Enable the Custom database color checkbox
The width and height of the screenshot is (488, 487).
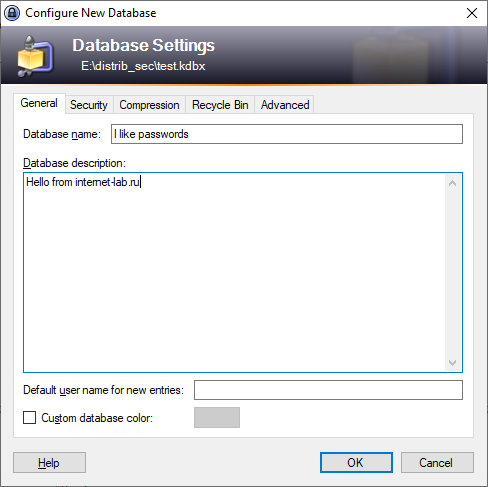[x=30, y=417]
